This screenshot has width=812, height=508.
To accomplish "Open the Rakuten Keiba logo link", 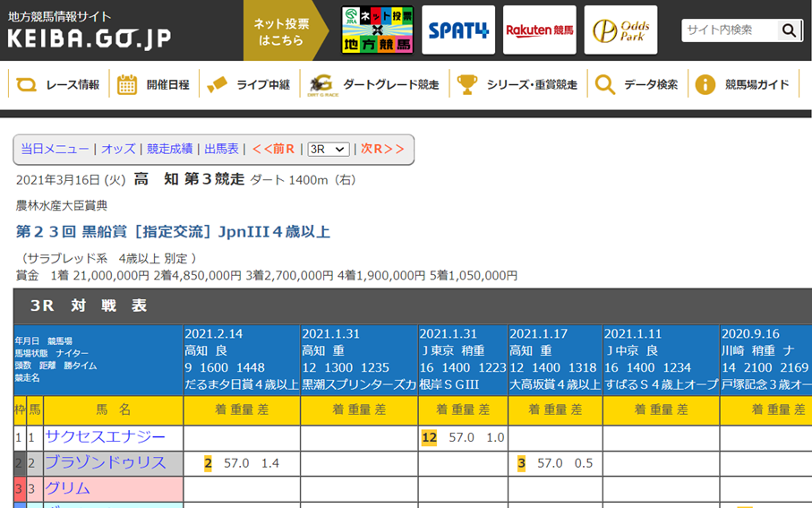I will tap(539, 30).
